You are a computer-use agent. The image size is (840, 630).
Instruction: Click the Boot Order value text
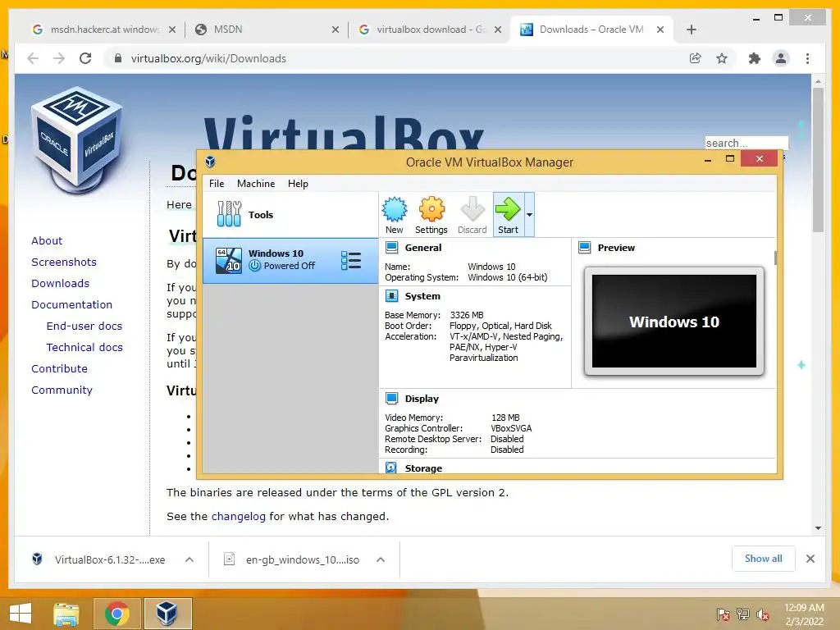coord(500,326)
